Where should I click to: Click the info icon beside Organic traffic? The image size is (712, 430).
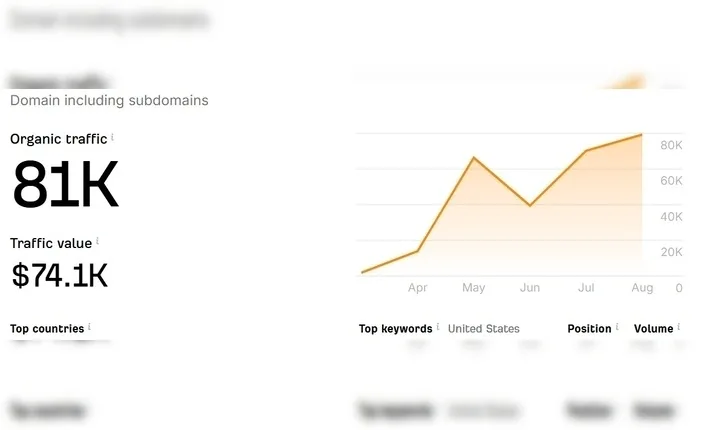pyautogui.click(x=112, y=137)
